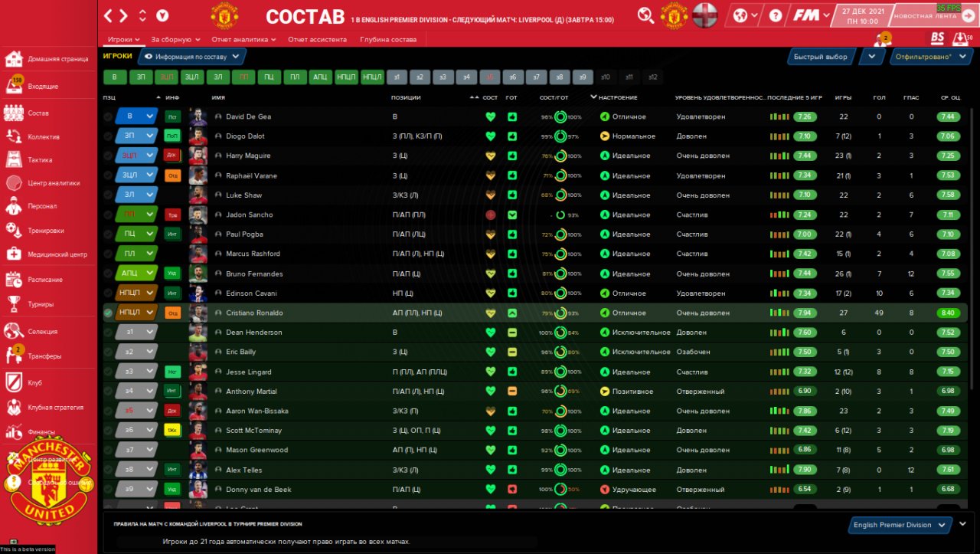Screen dimensions: 980x554
Task: Toggle selection checkmark for Paul Pogba row
Action: point(108,234)
